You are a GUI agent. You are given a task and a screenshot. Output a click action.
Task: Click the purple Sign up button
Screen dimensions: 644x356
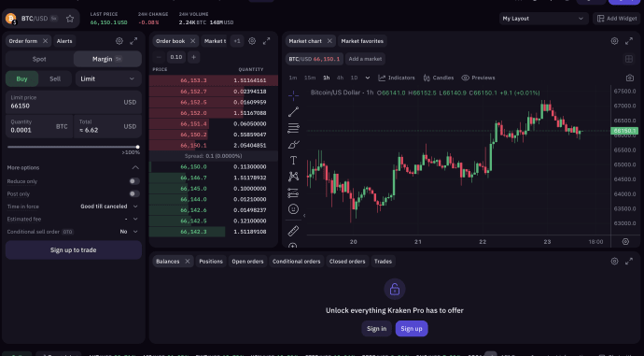pos(412,329)
